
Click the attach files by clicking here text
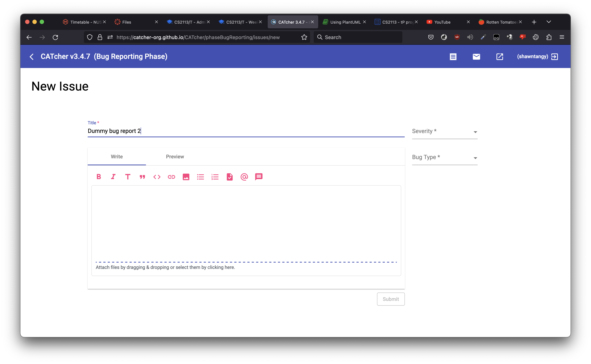click(165, 267)
